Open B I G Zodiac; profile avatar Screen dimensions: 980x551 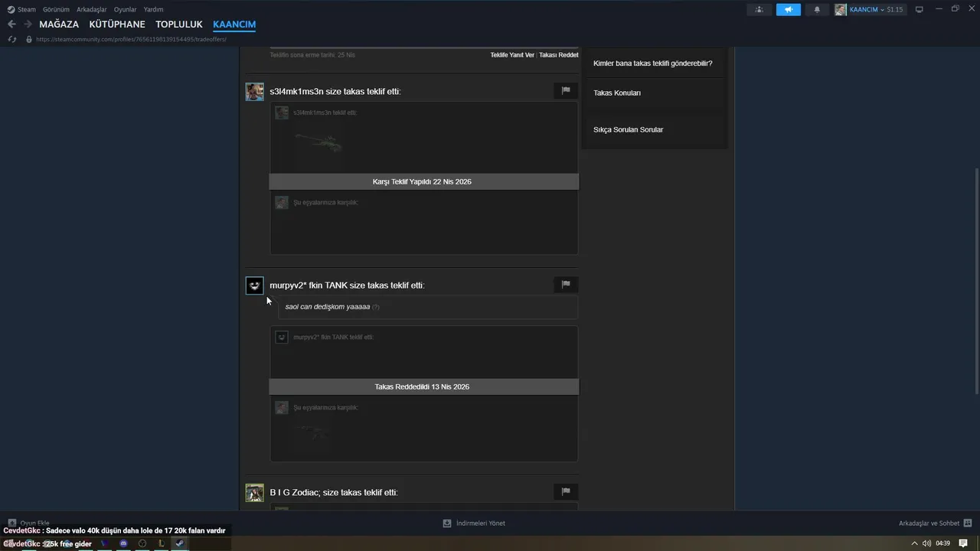(254, 493)
